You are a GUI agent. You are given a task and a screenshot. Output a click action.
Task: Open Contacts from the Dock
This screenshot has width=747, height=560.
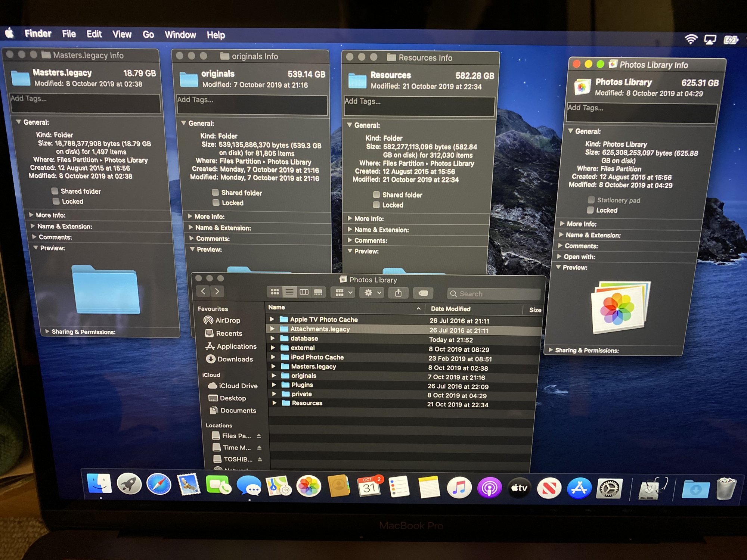coord(339,486)
